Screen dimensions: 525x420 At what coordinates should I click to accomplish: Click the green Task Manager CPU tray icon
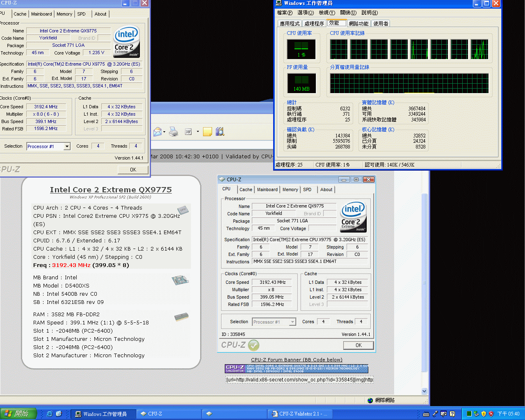pyautogui.click(x=469, y=414)
